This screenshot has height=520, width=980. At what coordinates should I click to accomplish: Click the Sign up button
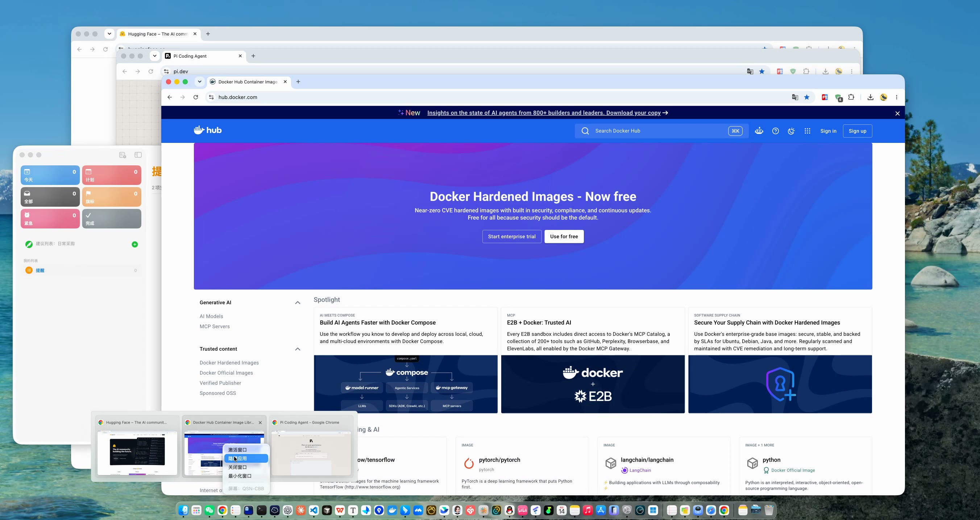point(857,131)
